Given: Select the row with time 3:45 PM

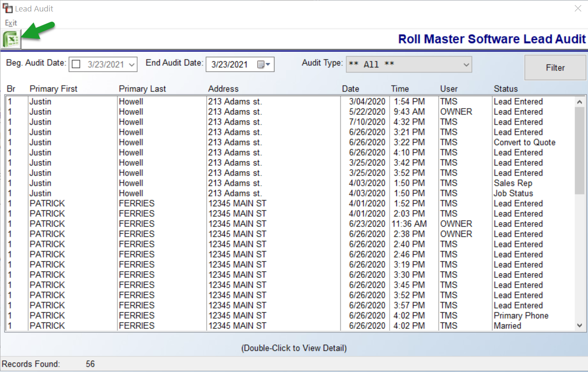Looking at the screenshot, I should coord(290,285).
